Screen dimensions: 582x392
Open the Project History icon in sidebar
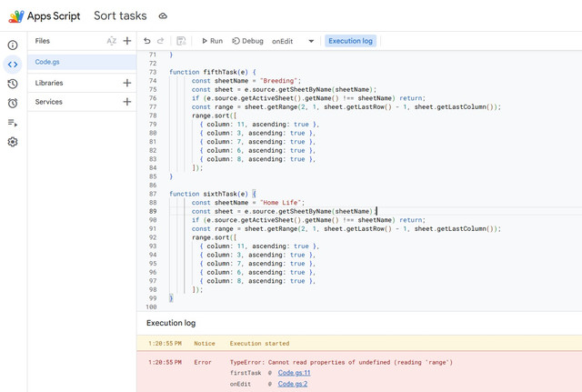tap(13, 84)
